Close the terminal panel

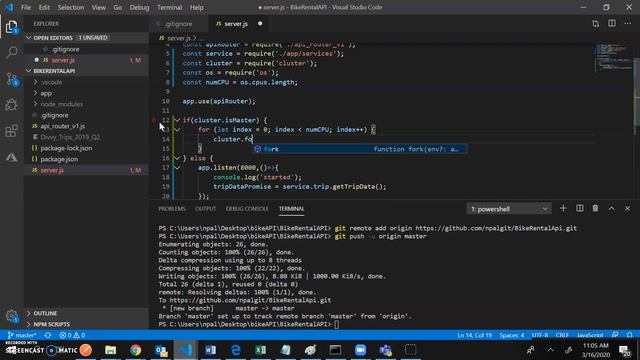[x=628, y=209]
